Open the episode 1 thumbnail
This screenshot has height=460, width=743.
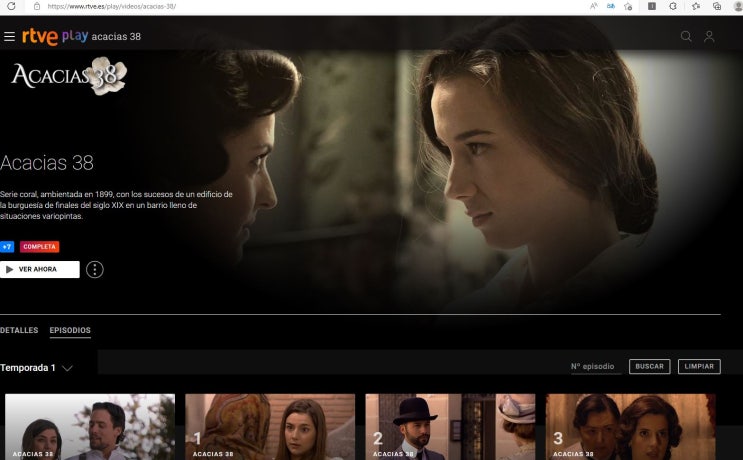click(270, 427)
